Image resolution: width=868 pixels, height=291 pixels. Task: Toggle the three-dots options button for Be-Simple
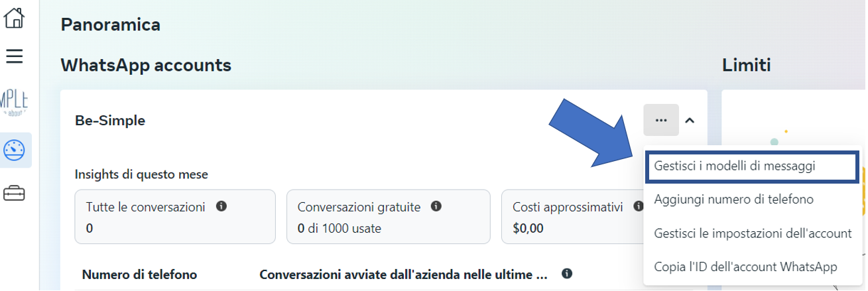pyautogui.click(x=660, y=120)
